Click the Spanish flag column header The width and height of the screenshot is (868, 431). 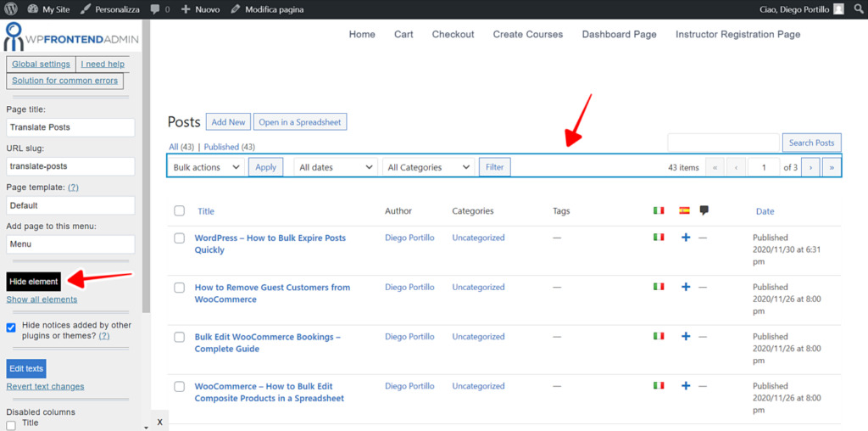(684, 210)
